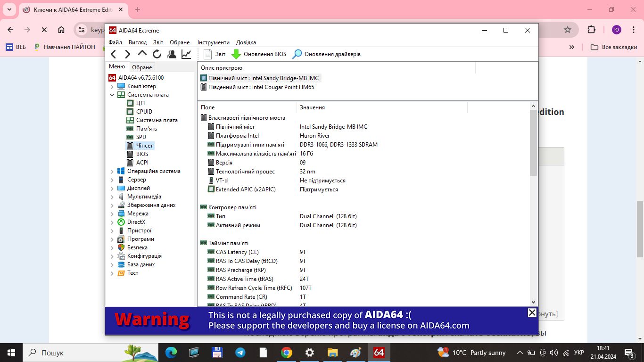Viewport: 644px width, 362px height.
Task: Click the details pane vertical scrollbar thumb
Action: pyautogui.click(x=534, y=143)
